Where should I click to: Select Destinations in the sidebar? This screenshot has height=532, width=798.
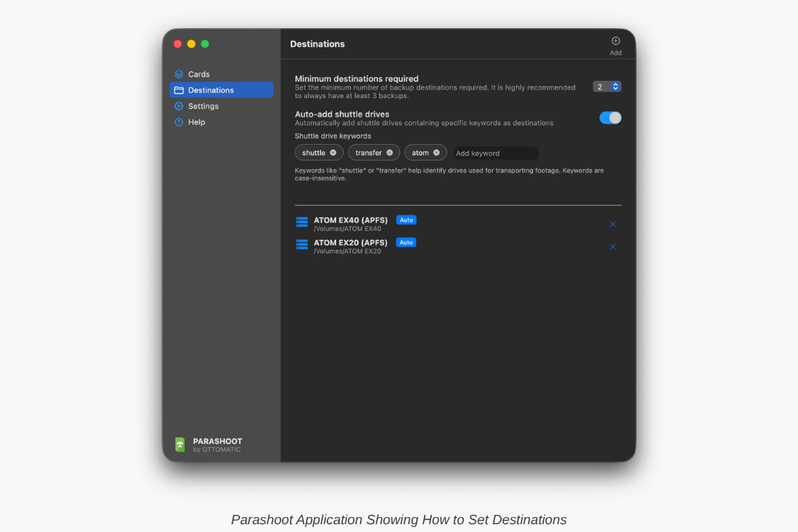210,90
